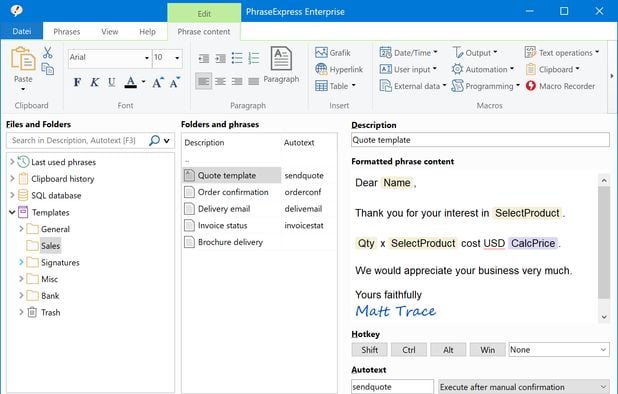Toggle Shift hotkey modifier

point(369,350)
